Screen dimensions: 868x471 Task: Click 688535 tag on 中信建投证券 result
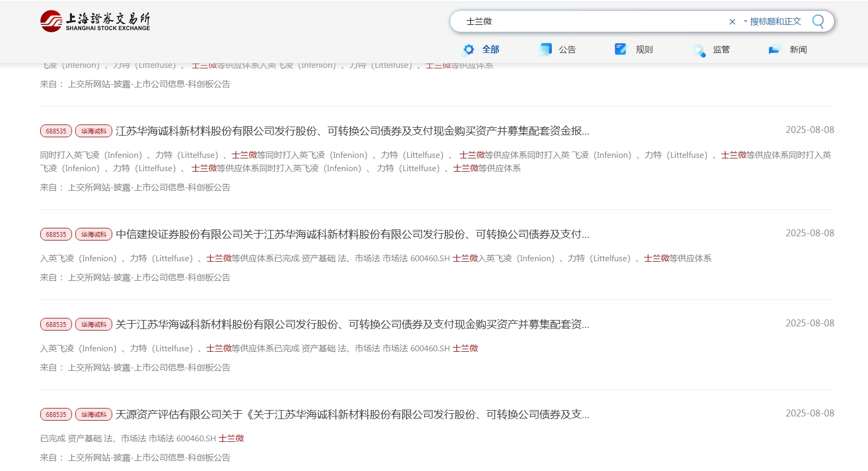pos(56,234)
